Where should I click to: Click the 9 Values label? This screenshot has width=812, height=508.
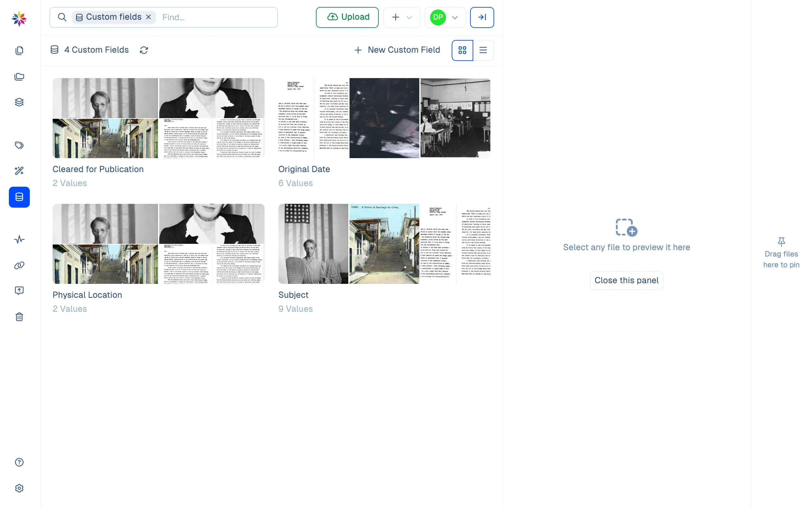point(295,309)
